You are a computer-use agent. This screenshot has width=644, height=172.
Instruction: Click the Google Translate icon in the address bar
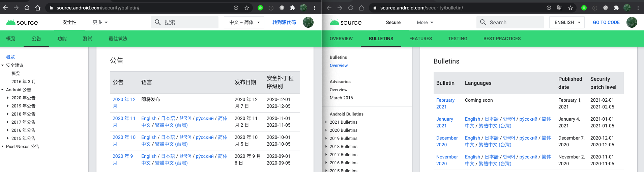point(560,8)
